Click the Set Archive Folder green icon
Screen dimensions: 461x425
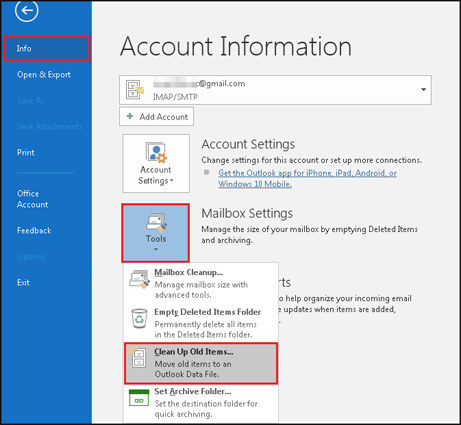pyautogui.click(x=139, y=397)
